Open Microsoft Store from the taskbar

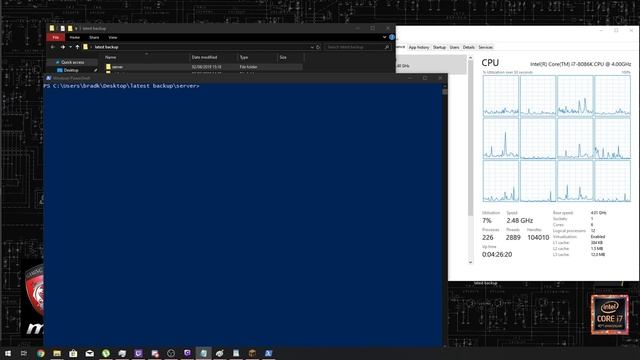tap(73, 353)
